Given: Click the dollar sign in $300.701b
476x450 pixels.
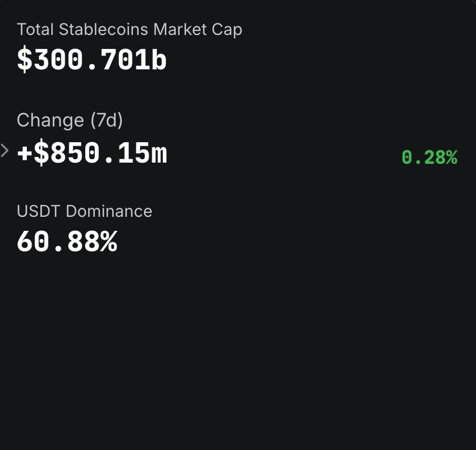Looking at the screenshot, I should [x=24, y=60].
